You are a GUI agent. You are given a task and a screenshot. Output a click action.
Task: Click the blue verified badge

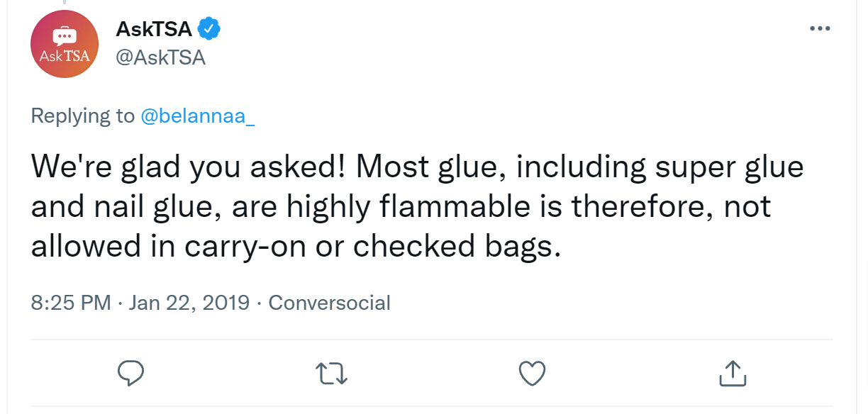point(209,28)
